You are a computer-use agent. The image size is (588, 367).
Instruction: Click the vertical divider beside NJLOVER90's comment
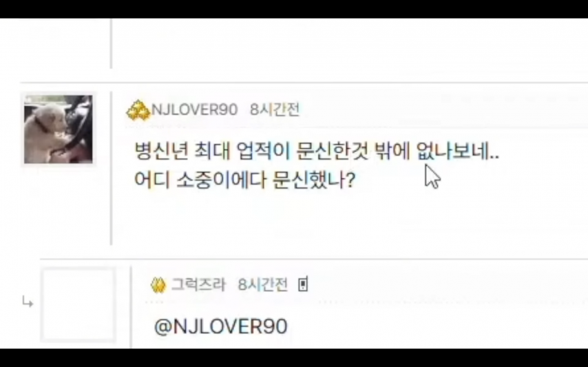click(x=112, y=168)
